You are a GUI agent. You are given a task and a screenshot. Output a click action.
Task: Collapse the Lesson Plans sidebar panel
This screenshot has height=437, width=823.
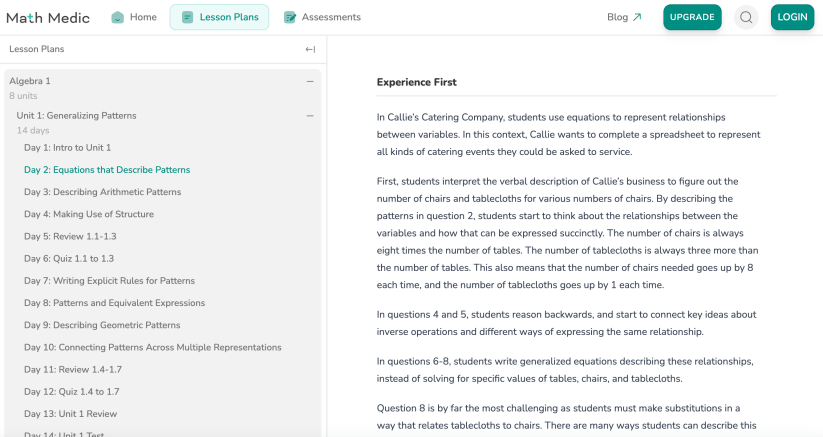click(310, 49)
